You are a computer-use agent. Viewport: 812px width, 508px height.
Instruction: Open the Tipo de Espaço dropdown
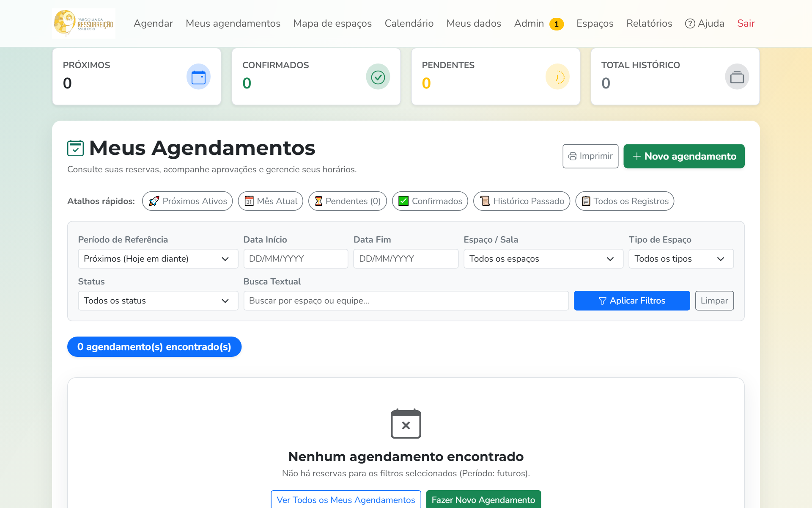pos(681,259)
